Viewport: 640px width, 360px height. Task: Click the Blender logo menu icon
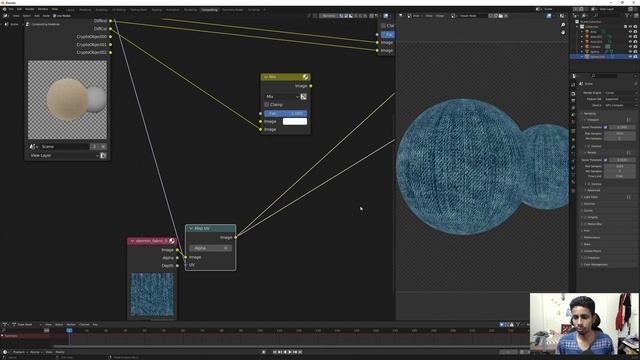pyautogui.click(x=4, y=9)
